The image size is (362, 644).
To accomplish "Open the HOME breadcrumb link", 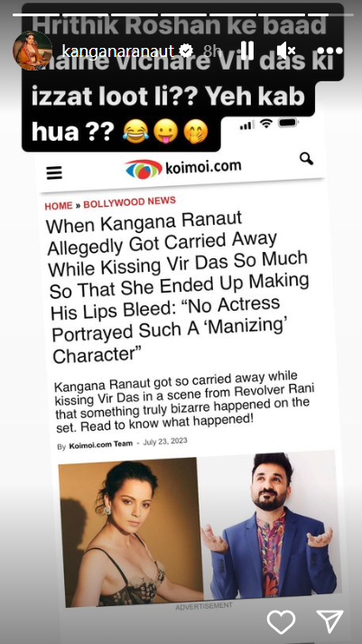I will pyautogui.click(x=59, y=206).
